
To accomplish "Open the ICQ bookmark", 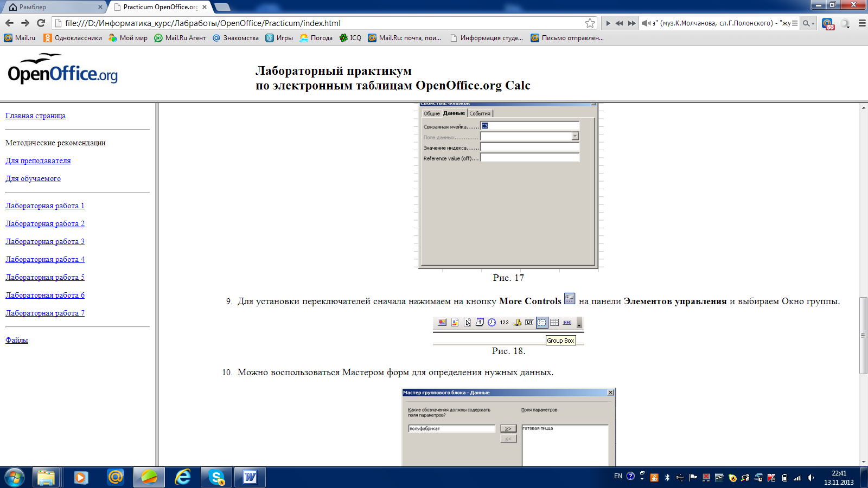I will 350,38.
